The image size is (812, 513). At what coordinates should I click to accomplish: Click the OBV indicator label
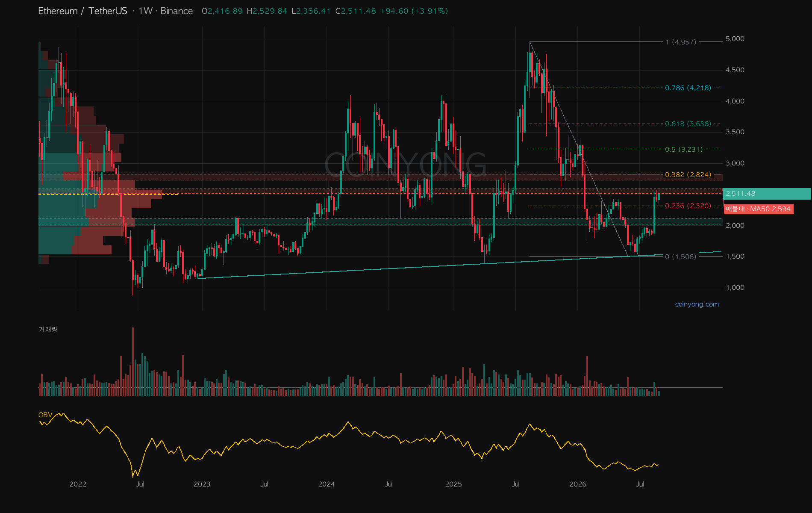[x=45, y=415]
